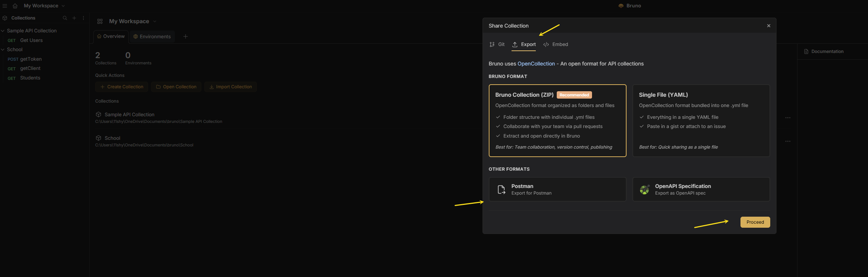
Task: Open more options for School row
Action: click(788, 141)
